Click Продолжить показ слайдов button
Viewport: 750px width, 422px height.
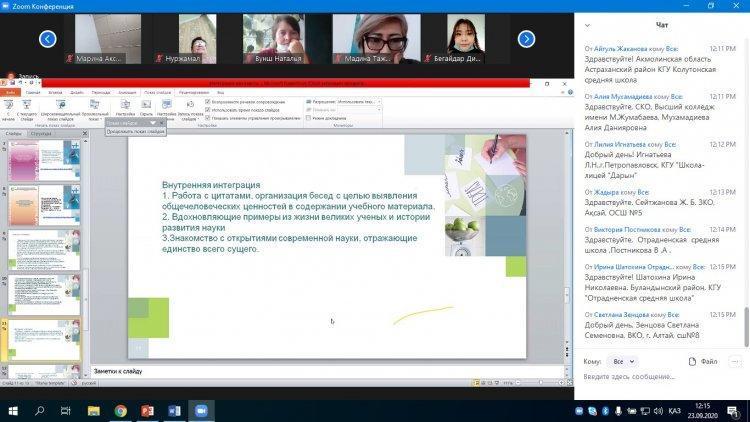[136, 132]
